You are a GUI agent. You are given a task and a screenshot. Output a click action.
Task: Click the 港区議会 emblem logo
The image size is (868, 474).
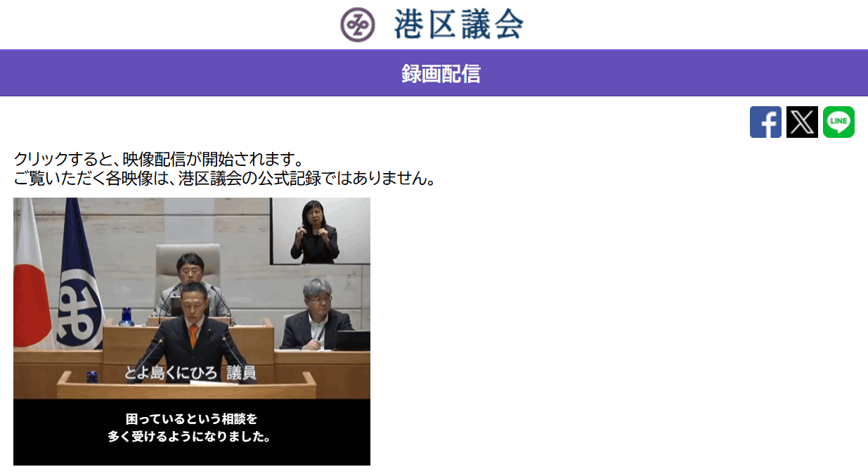point(358,25)
